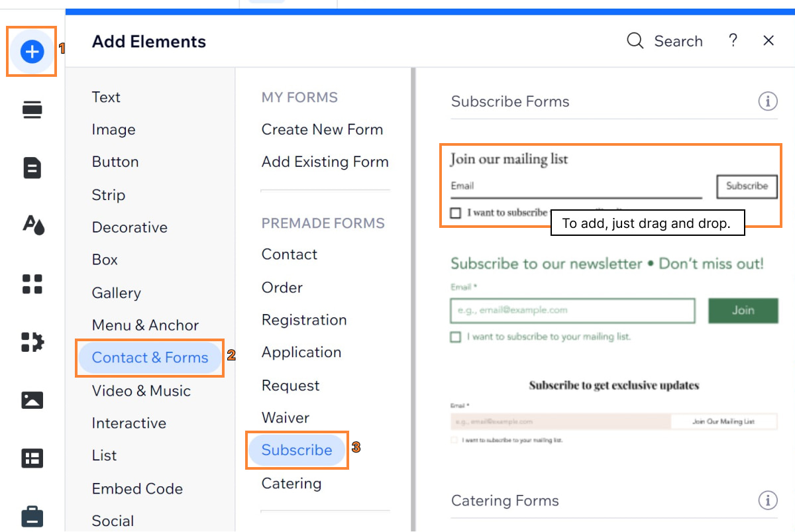Tick checkbox in Join our mailing list form
This screenshot has height=532, width=795.
point(455,213)
